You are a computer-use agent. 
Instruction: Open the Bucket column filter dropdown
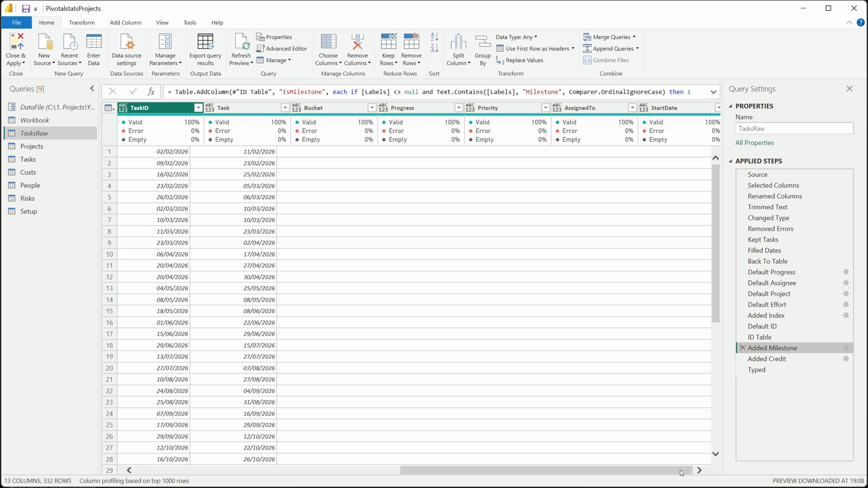(x=372, y=108)
